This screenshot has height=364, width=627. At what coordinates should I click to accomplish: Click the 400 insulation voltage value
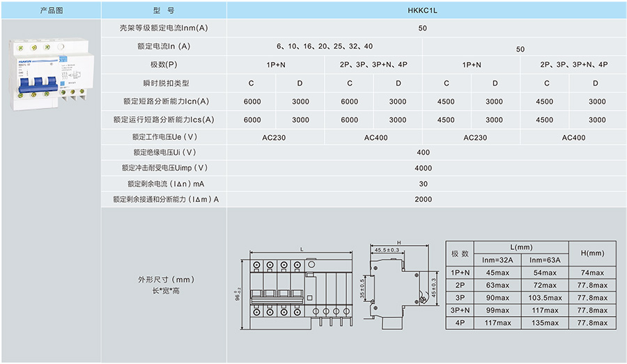click(x=423, y=152)
